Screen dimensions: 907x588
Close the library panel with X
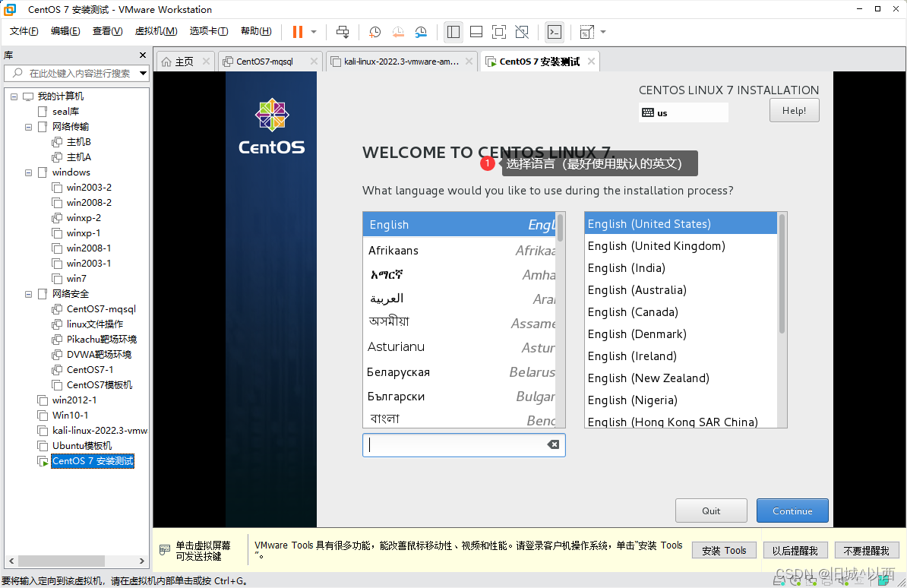tap(143, 55)
